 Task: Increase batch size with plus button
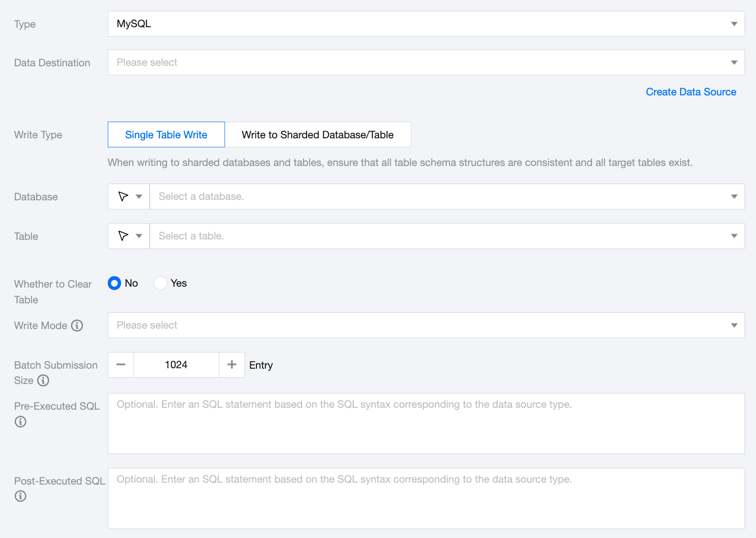[232, 365]
